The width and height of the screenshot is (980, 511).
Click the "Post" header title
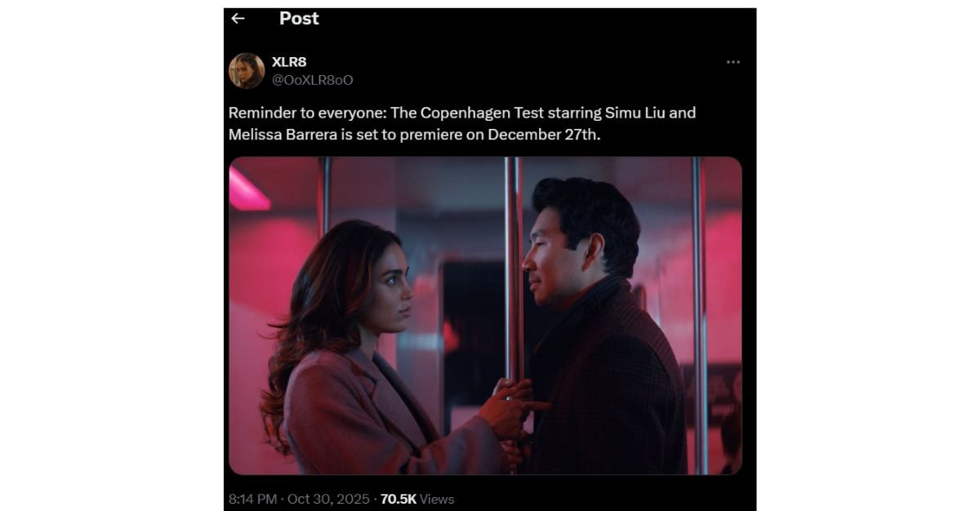pyautogui.click(x=299, y=18)
